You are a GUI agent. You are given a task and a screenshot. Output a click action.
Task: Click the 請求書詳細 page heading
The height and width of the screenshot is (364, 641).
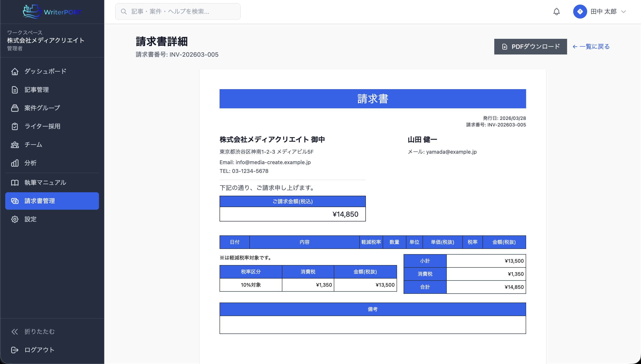(162, 41)
